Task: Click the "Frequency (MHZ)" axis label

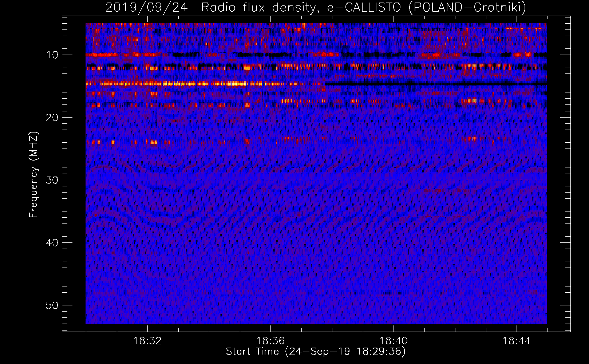Action: pyautogui.click(x=33, y=175)
